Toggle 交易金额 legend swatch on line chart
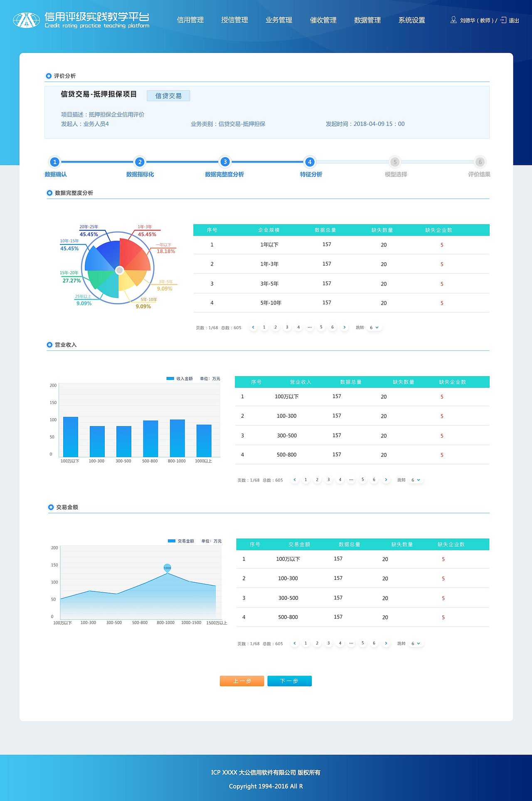532x801 pixels. tap(172, 541)
